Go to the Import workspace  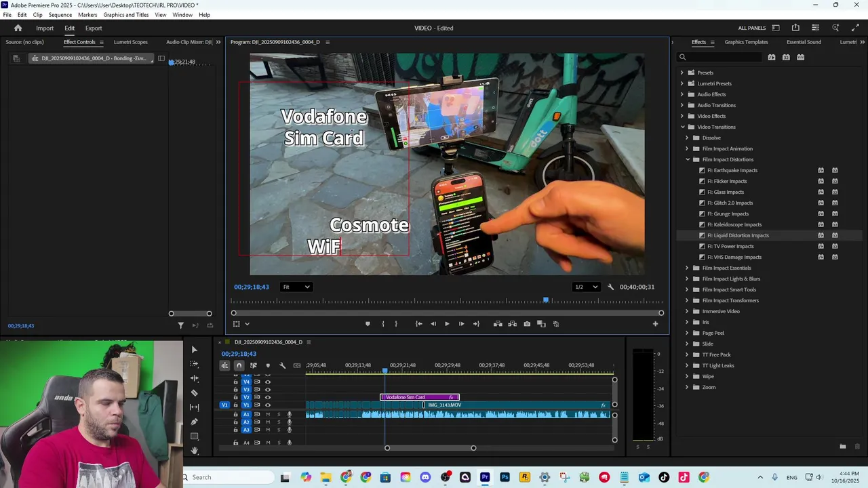[x=45, y=28]
